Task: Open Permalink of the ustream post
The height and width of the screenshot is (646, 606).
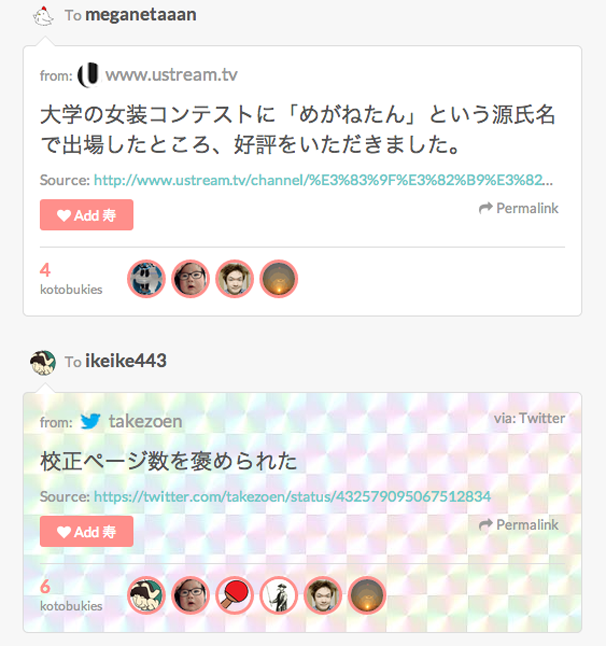Action: click(519, 208)
